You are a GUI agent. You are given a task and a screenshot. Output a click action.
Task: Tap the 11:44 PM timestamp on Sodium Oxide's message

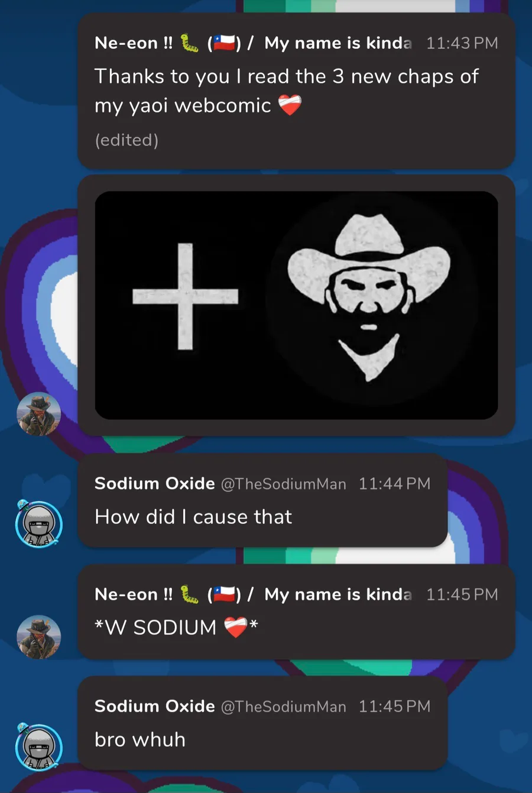coord(394,484)
